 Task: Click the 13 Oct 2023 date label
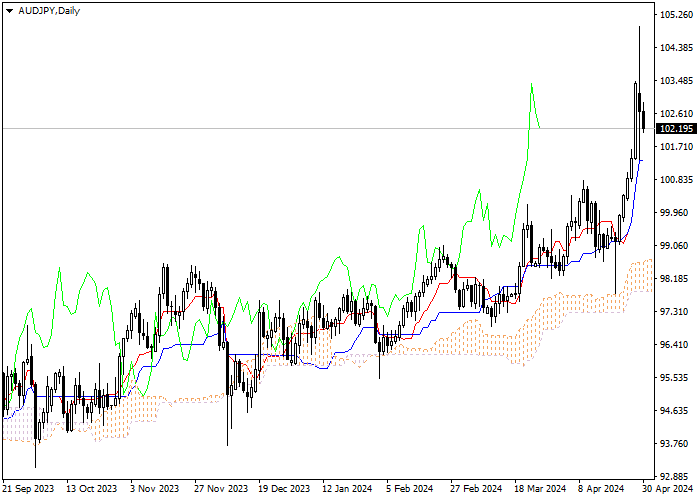coord(92,489)
